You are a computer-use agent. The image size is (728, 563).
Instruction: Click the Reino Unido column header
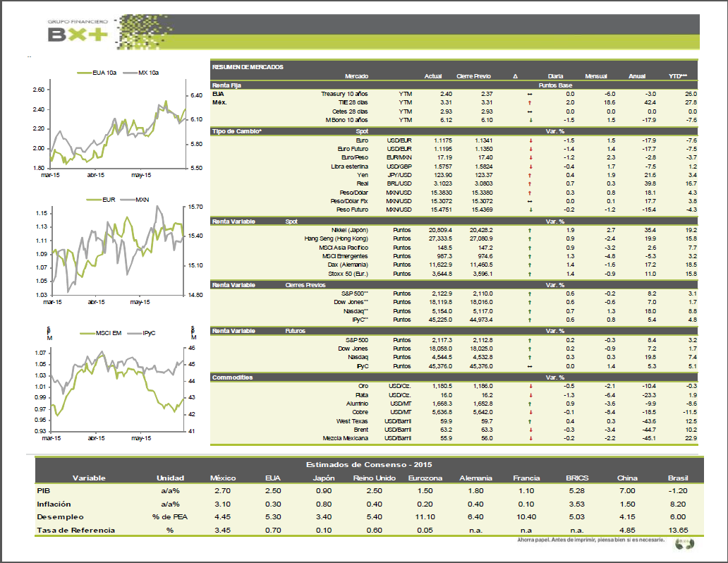point(374,478)
